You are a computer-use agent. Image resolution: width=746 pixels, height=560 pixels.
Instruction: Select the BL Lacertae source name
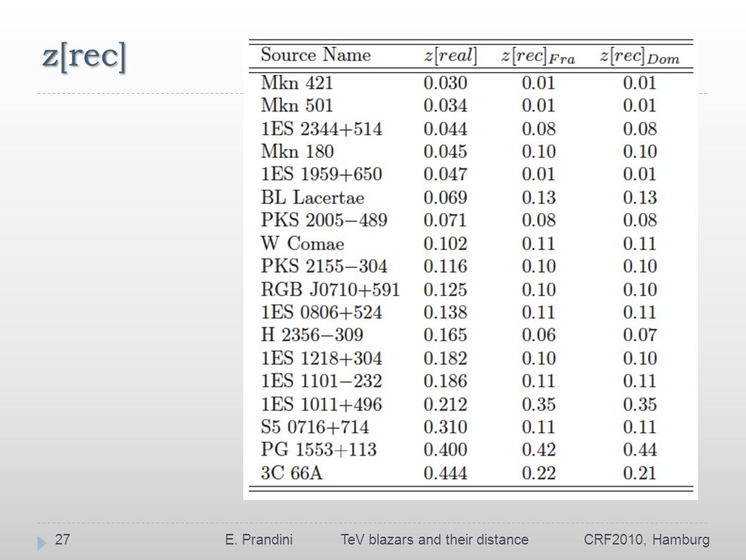tap(312, 197)
